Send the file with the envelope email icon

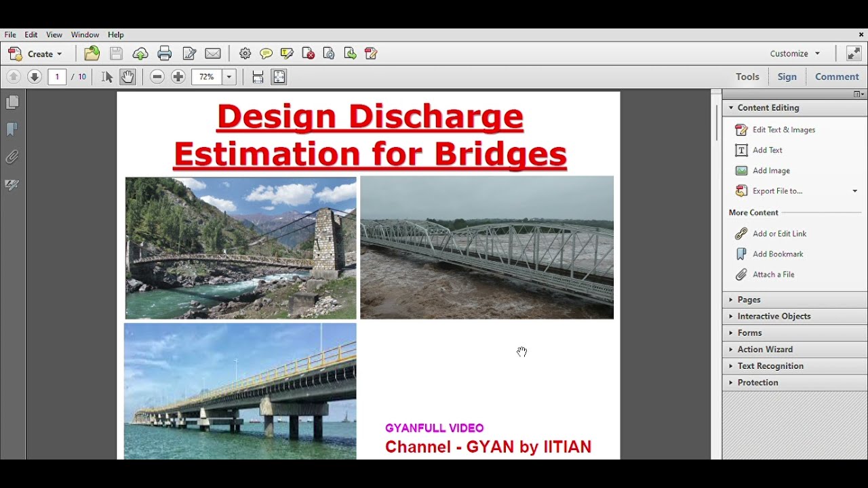[213, 54]
